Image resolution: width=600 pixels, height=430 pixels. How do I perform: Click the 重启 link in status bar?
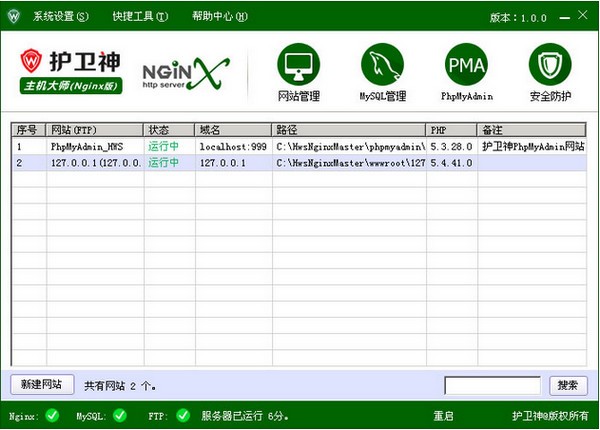pyautogui.click(x=443, y=416)
